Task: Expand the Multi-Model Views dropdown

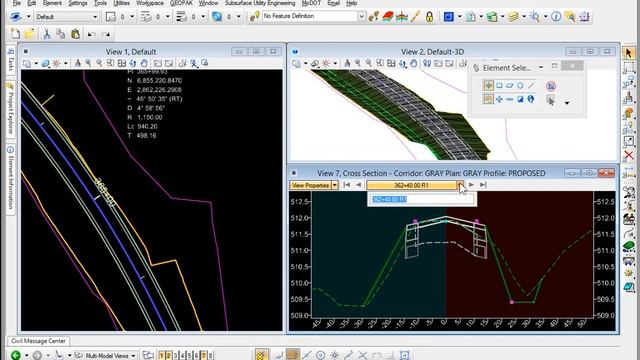Action: pos(133,356)
